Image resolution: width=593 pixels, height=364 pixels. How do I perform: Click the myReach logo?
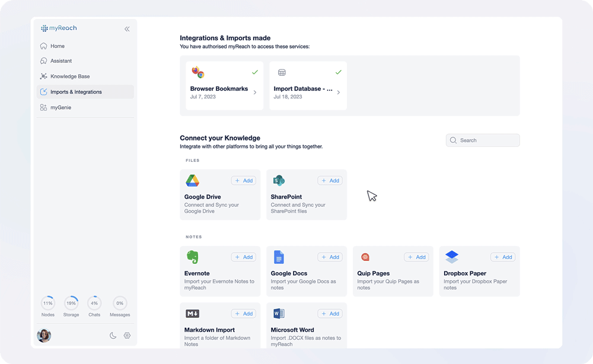[59, 28]
